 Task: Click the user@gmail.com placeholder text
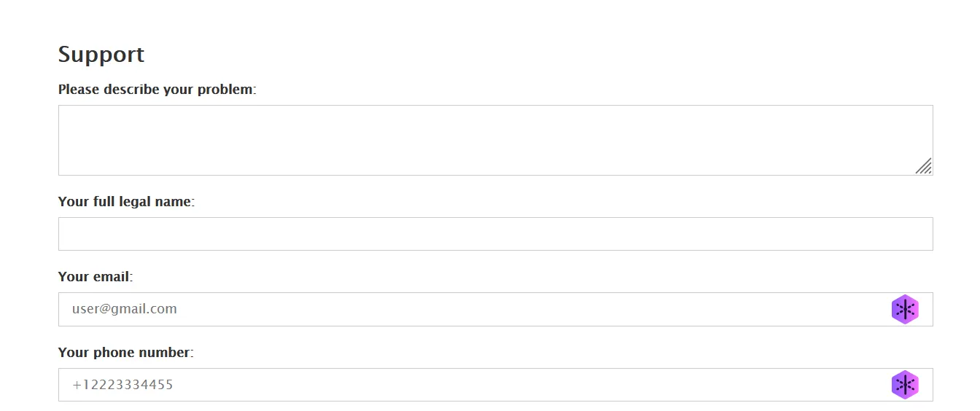point(124,309)
